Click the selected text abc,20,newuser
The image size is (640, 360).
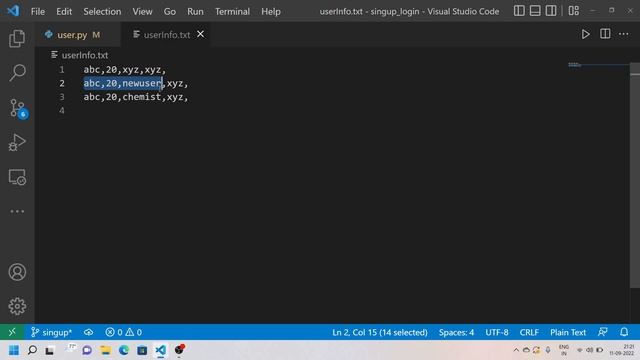pos(123,83)
